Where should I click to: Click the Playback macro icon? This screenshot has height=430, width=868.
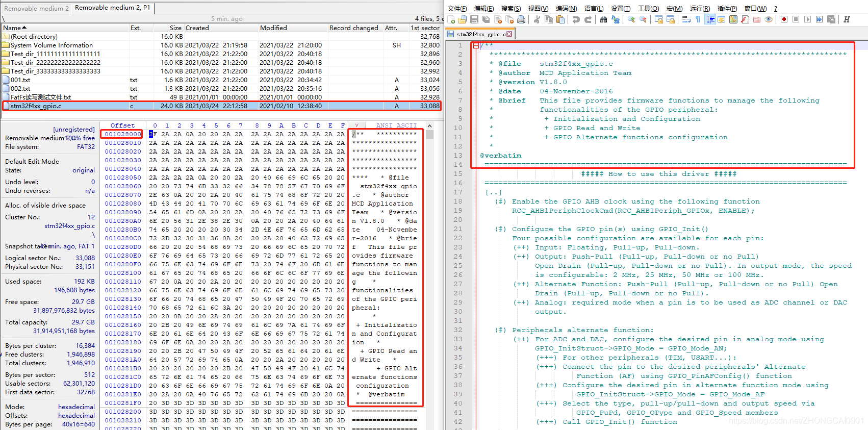(x=807, y=19)
